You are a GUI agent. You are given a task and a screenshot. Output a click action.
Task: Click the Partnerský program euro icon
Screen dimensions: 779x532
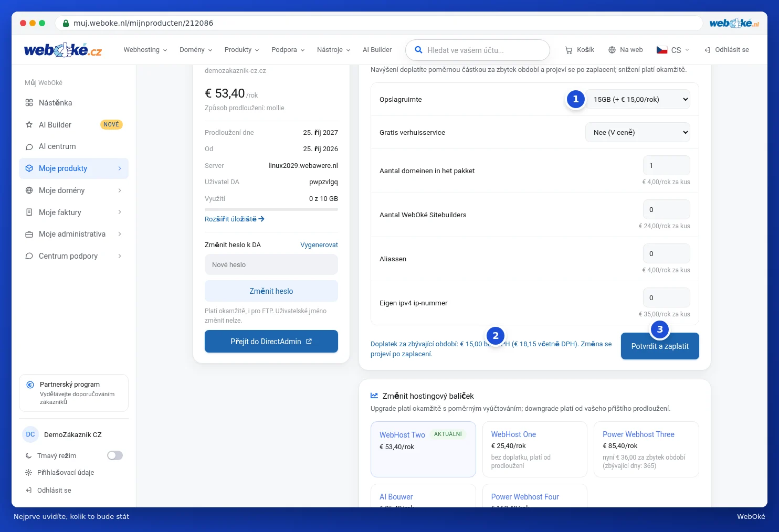point(30,385)
